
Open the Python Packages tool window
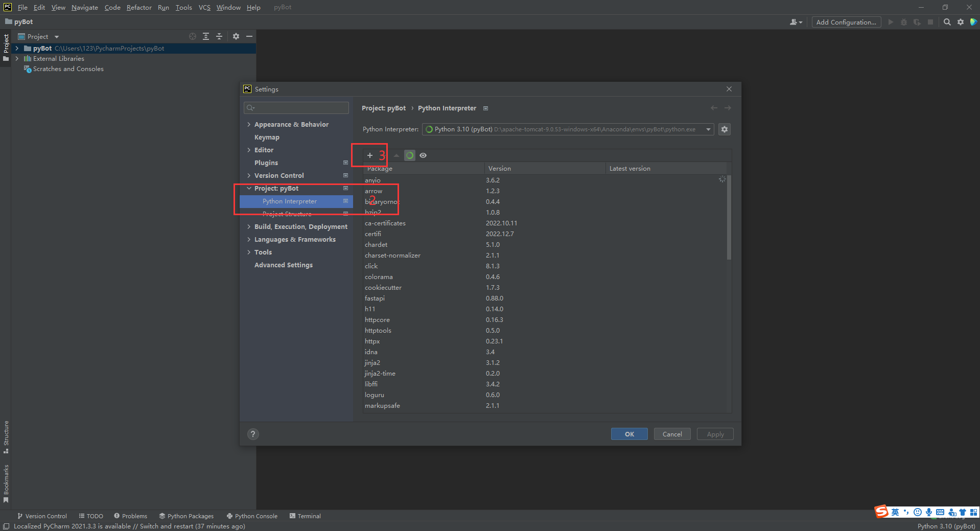click(x=186, y=516)
